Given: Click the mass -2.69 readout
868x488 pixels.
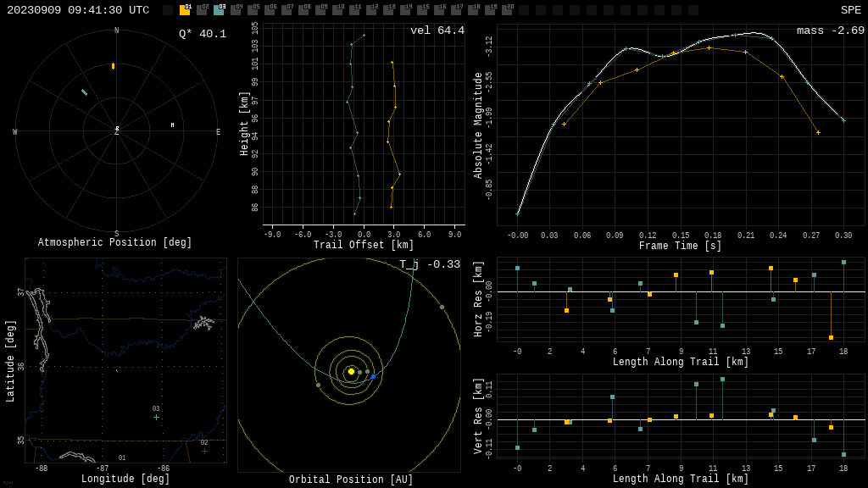Looking at the screenshot, I should [831, 30].
